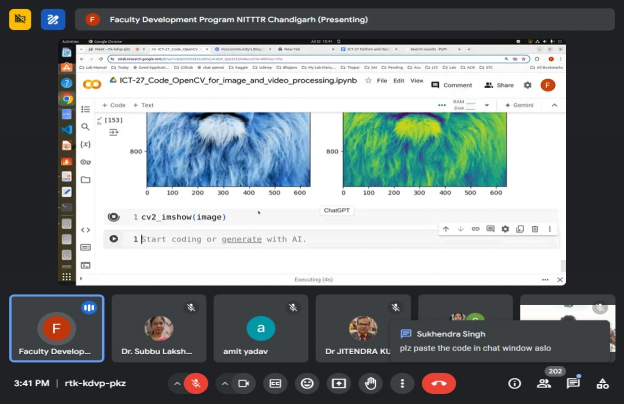Open the Colab File menu

pos(382,81)
